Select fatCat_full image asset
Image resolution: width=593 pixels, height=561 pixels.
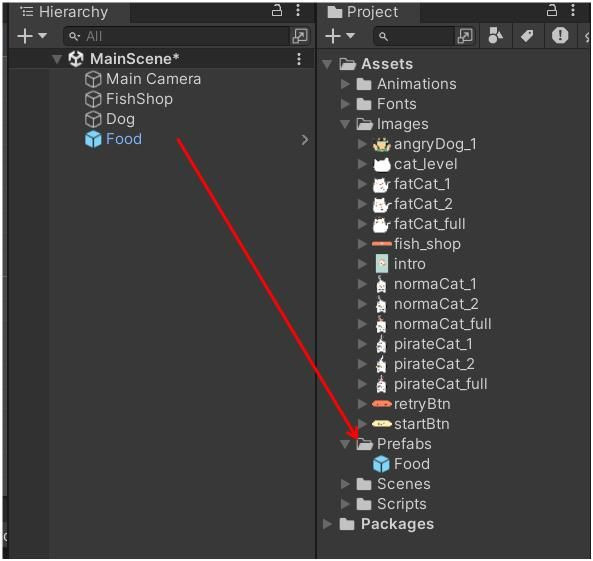point(430,224)
